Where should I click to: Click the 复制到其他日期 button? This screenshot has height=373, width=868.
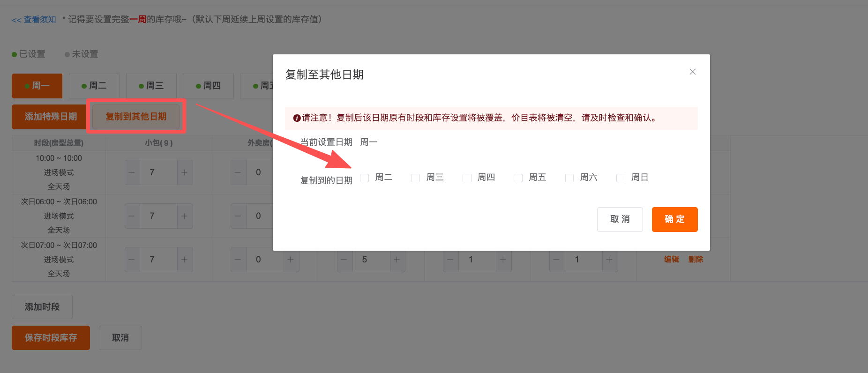click(136, 117)
